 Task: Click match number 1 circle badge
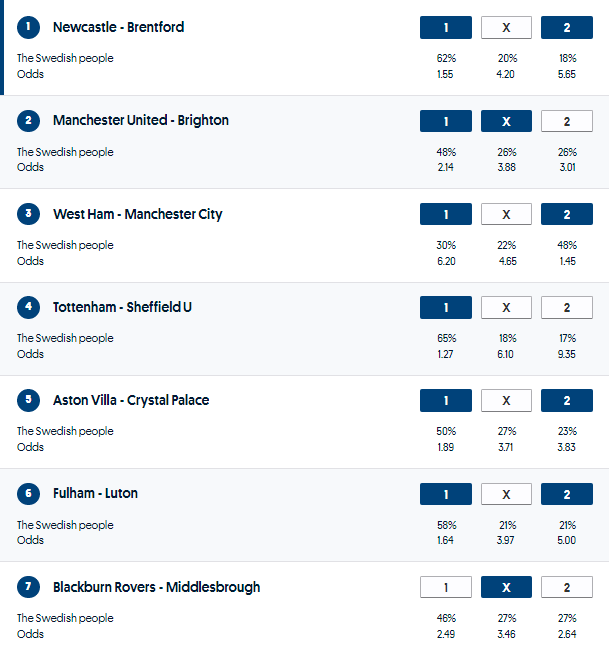tap(28, 27)
